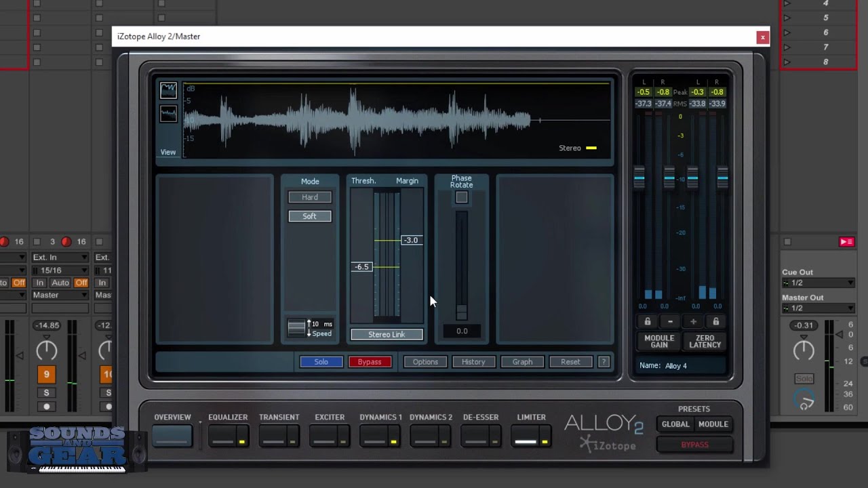Toggle Stereo Link button
The image size is (868, 488).
(387, 334)
